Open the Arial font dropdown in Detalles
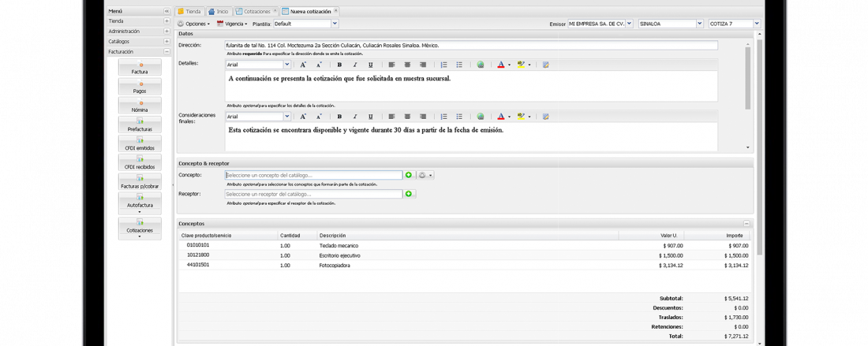This screenshot has height=346, width=868. click(286, 65)
